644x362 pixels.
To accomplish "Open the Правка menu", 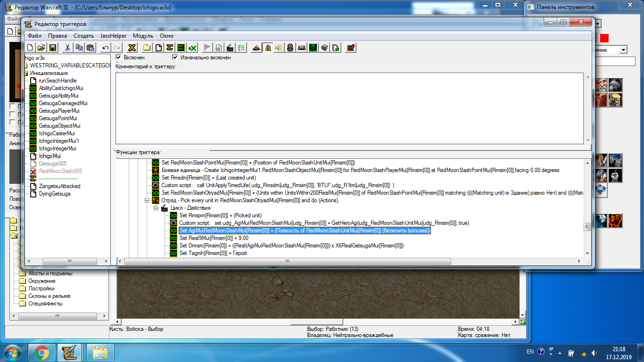I will [x=58, y=36].
